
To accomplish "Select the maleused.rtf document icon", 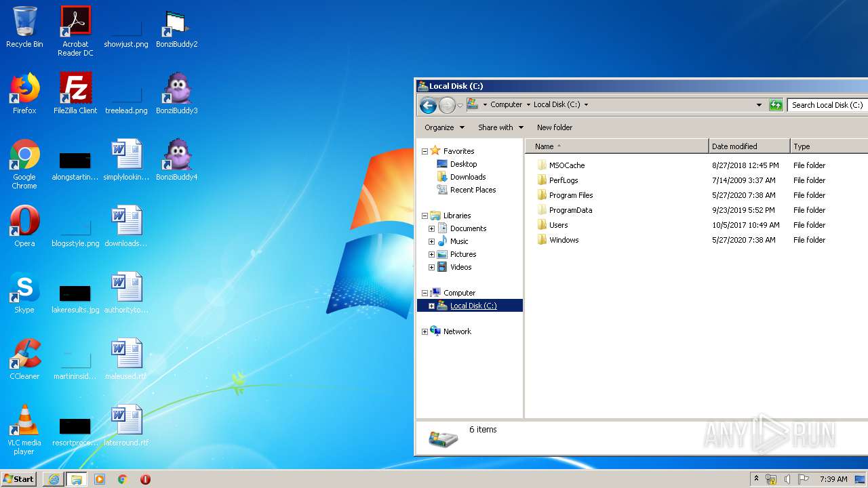I will click(126, 359).
